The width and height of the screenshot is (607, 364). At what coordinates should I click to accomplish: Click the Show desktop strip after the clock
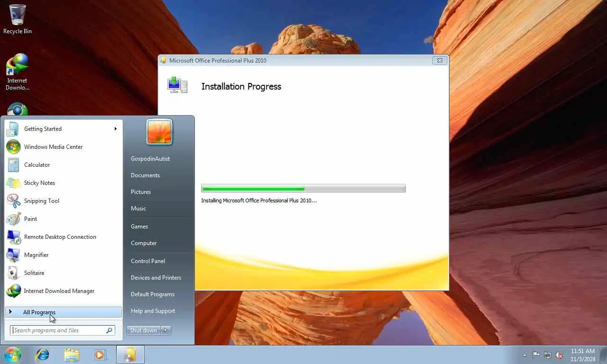(x=603, y=355)
